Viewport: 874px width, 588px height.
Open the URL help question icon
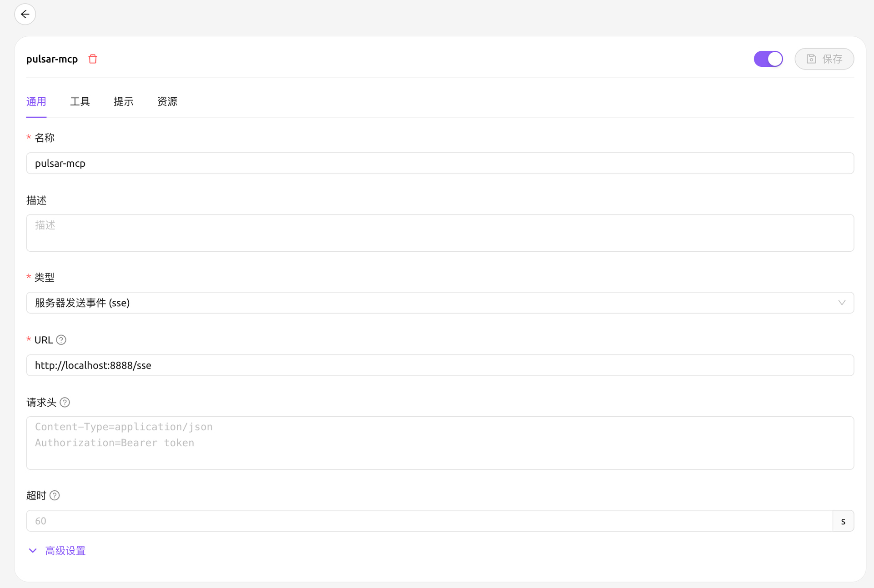coord(61,340)
